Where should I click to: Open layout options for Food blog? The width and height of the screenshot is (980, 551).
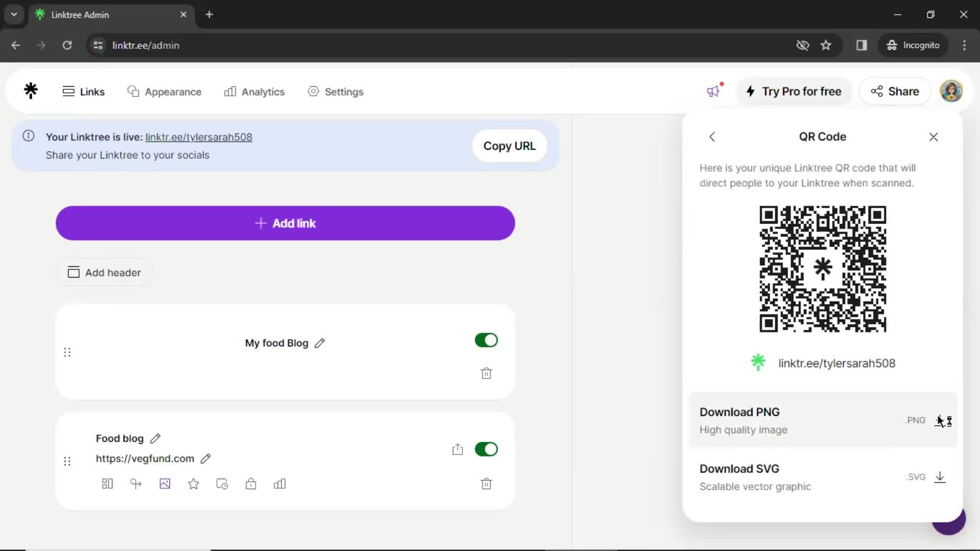point(107,484)
